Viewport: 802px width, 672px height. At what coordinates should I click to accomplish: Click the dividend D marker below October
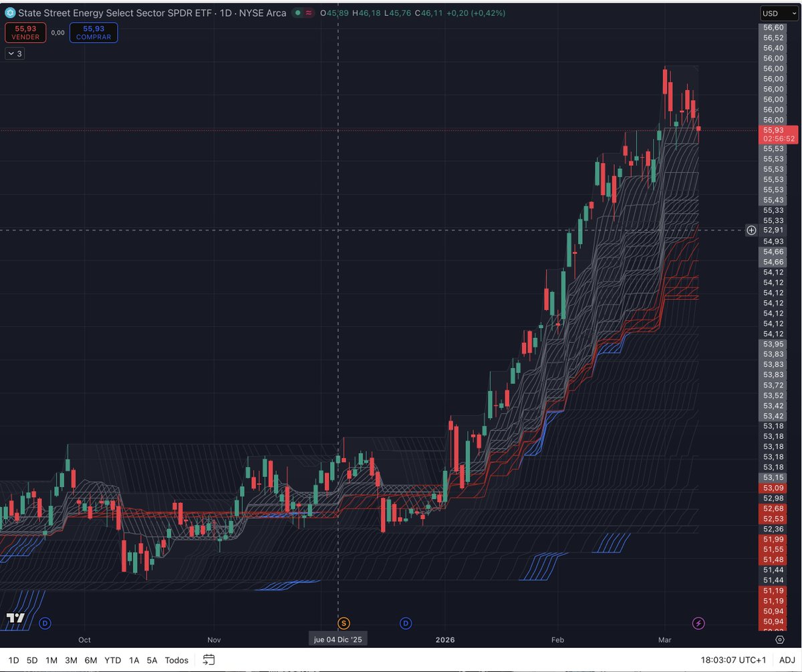point(45,623)
